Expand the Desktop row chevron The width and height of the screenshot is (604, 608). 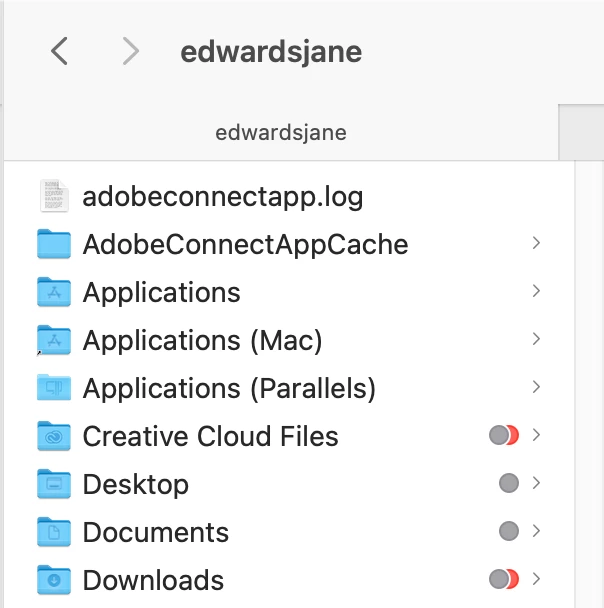click(536, 483)
